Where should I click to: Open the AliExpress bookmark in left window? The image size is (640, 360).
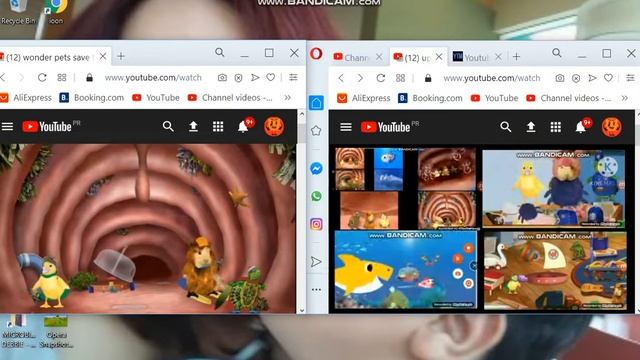tap(26, 98)
